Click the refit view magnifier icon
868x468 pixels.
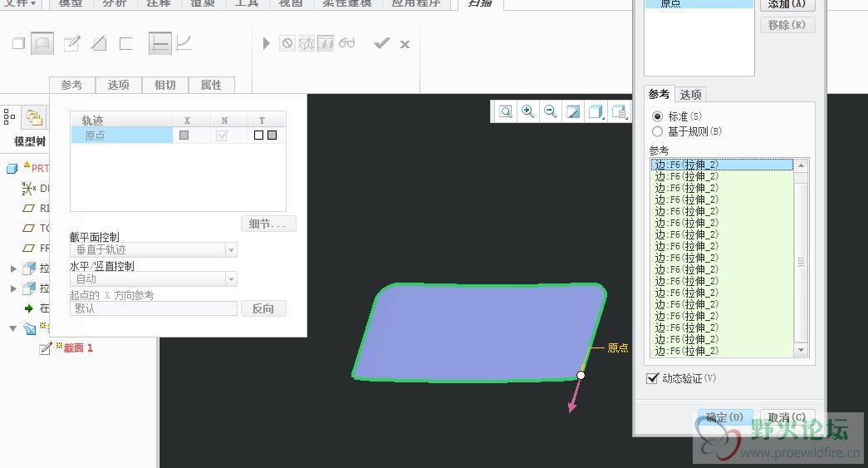505,112
